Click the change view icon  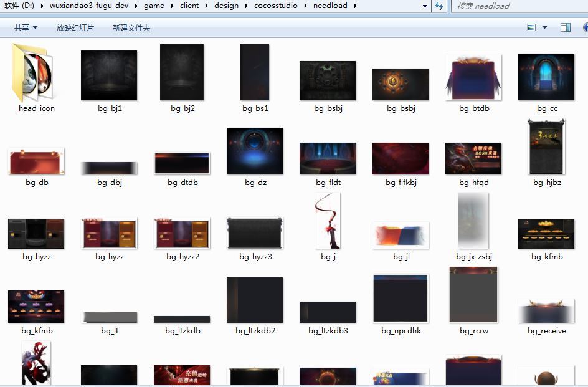(x=531, y=27)
